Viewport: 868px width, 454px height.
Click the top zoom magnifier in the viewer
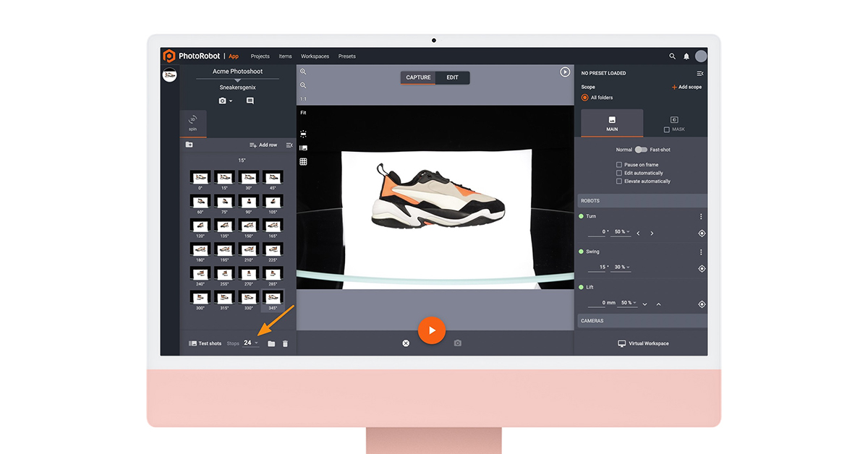[x=303, y=72]
